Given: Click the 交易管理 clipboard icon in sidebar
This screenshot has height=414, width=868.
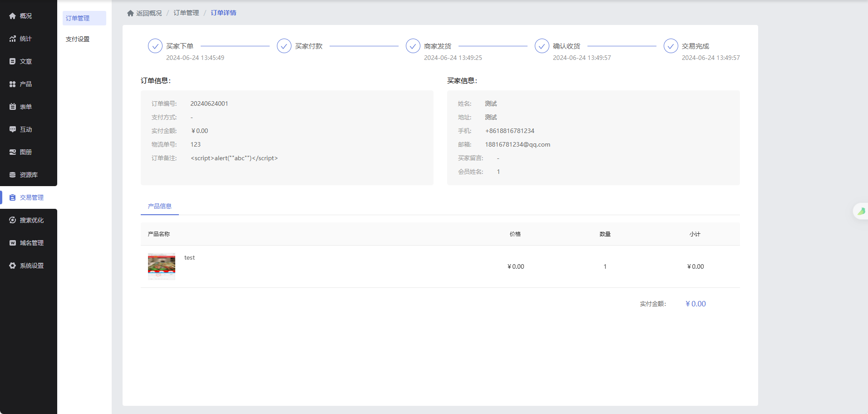Looking at the screenshot, I should pyautogui.click(x=13, y=197).
